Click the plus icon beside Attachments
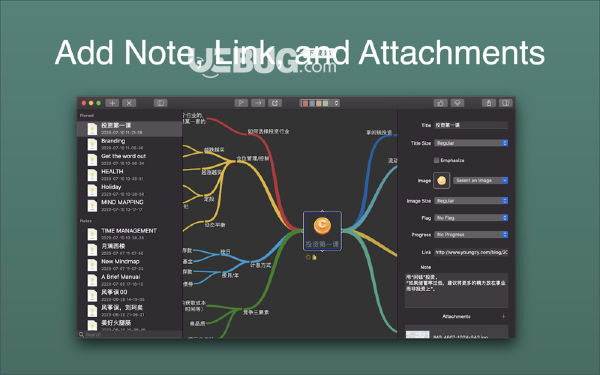The width and height of the screenshot is (600, 375). pos(504,316)
